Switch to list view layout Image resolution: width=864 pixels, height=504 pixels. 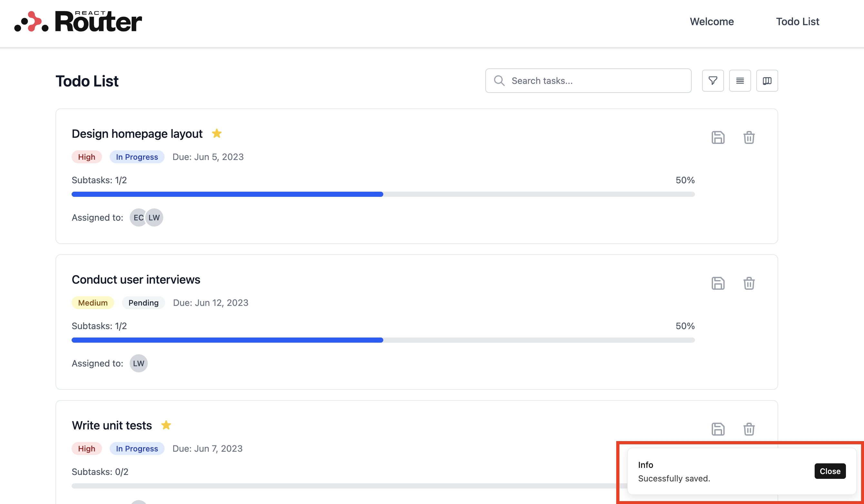tap(739, 81)
